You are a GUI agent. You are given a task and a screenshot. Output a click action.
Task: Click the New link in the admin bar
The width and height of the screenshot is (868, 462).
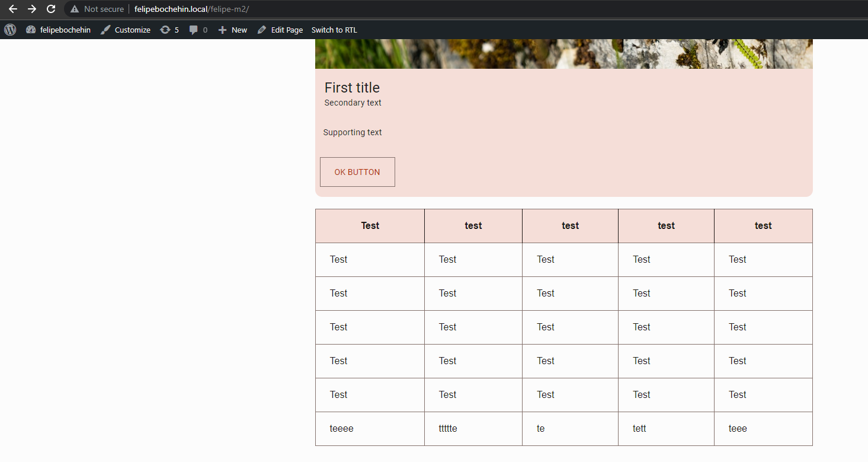(x=239, y=30)
